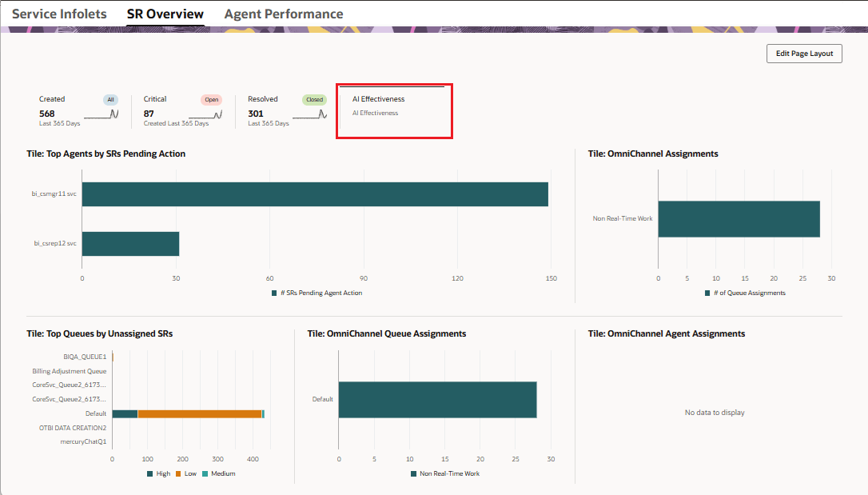Click the bi_csmgr11 svc bar
Viewport: 868px width, 495px height.
click(315, 194)
